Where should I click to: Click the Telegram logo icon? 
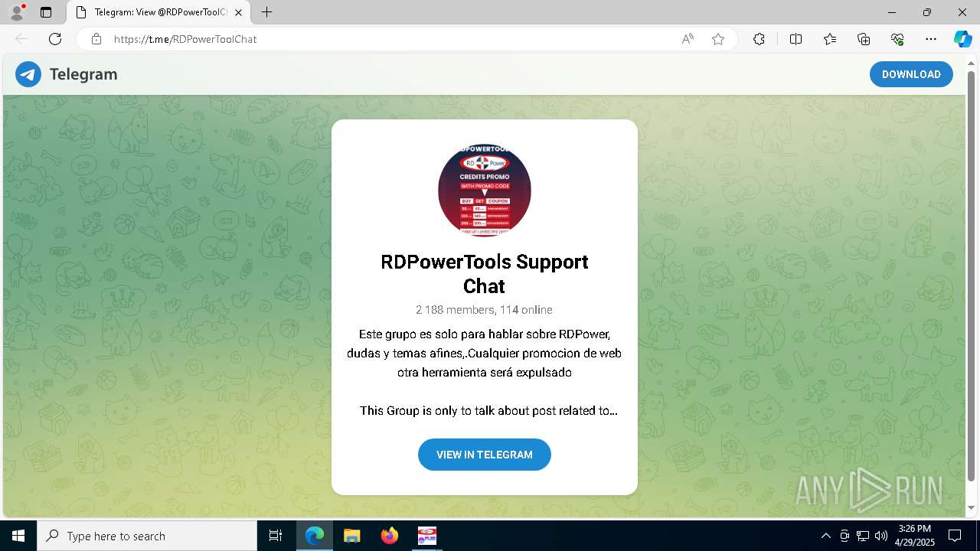click(28, 74)
